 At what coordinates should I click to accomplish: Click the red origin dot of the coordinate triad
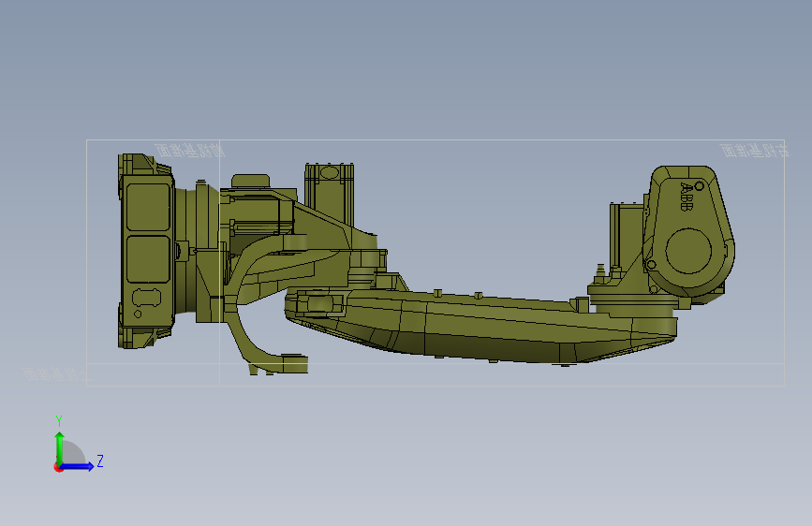pos(58,467)
